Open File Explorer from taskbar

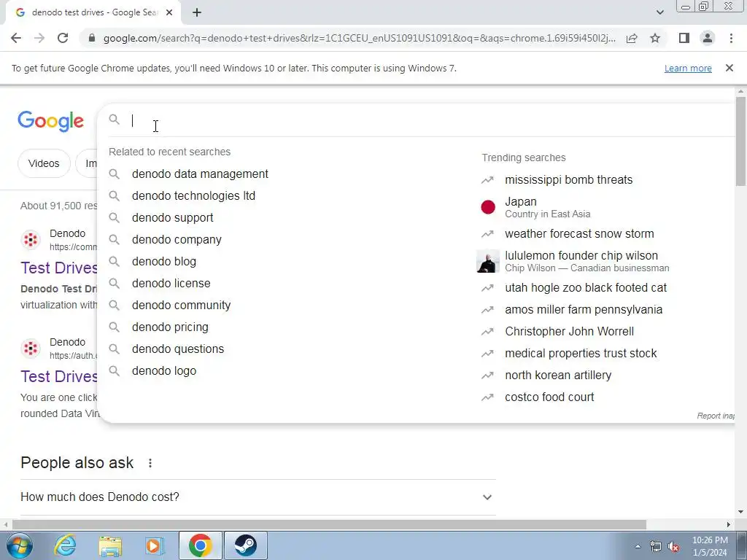pos(110,545)
